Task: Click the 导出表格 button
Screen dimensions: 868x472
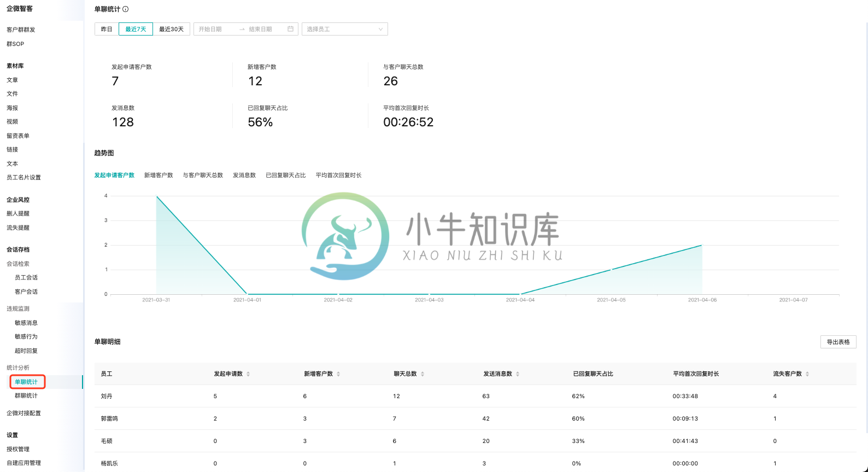Action: [x=838, y=342]
